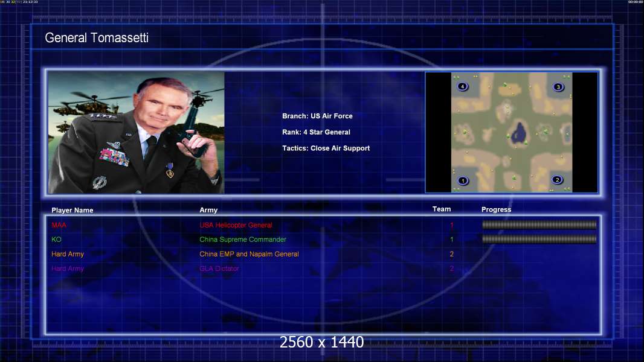Screen dimensions: 644x362
Task: Select the 'General Tomassetti' title text
Action: click(x=97, y=38)
